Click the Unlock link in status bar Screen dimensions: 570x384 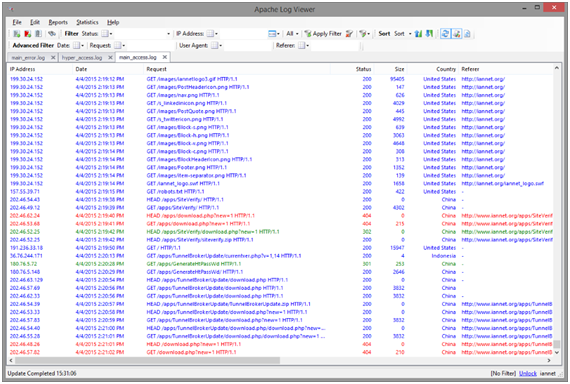tap(527, 373)
